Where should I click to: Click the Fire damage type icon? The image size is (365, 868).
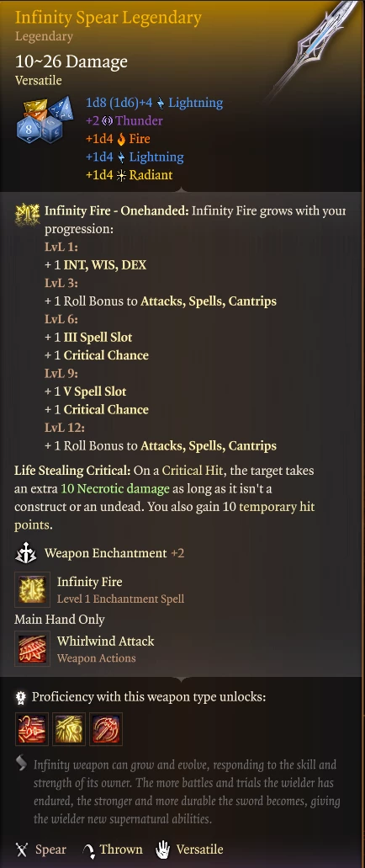(x=121, y=139)
